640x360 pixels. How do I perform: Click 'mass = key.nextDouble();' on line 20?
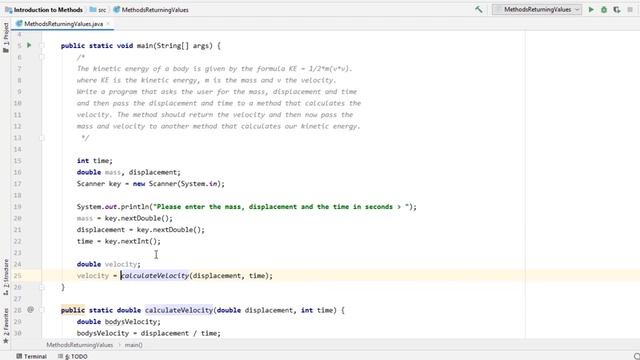coord(124,218)
